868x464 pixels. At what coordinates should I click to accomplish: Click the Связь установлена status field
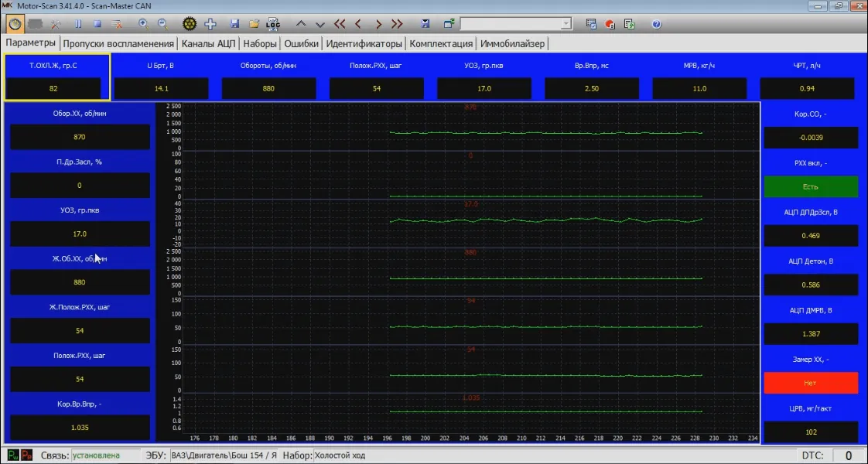tap(104, 455)
